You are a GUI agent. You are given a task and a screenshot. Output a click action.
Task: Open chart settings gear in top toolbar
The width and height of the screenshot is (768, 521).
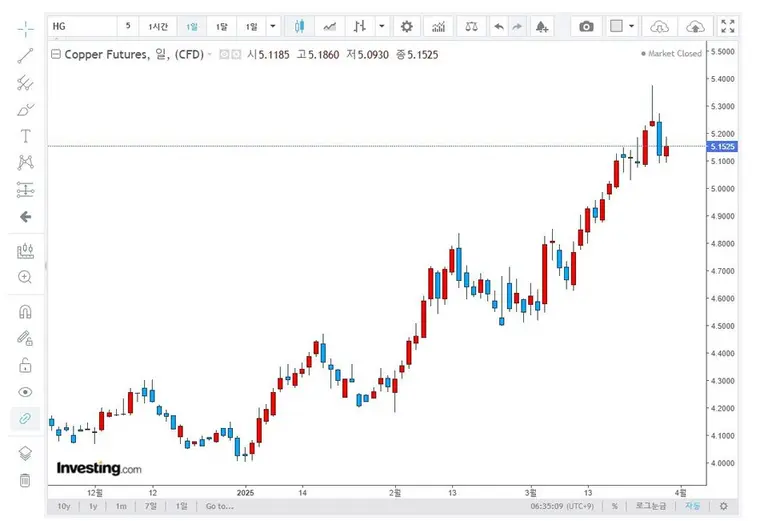406,27
